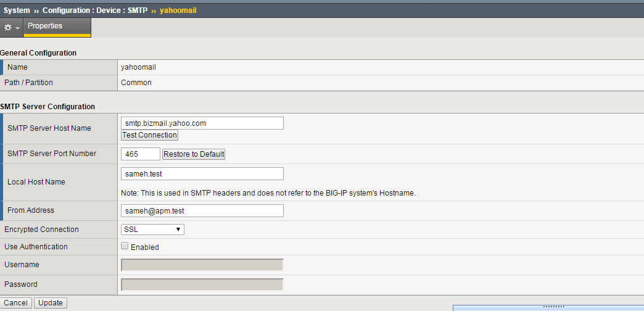Click the Username input box
Image resolution: width=644 pixels, height=311 pixels.
point(202,265)
